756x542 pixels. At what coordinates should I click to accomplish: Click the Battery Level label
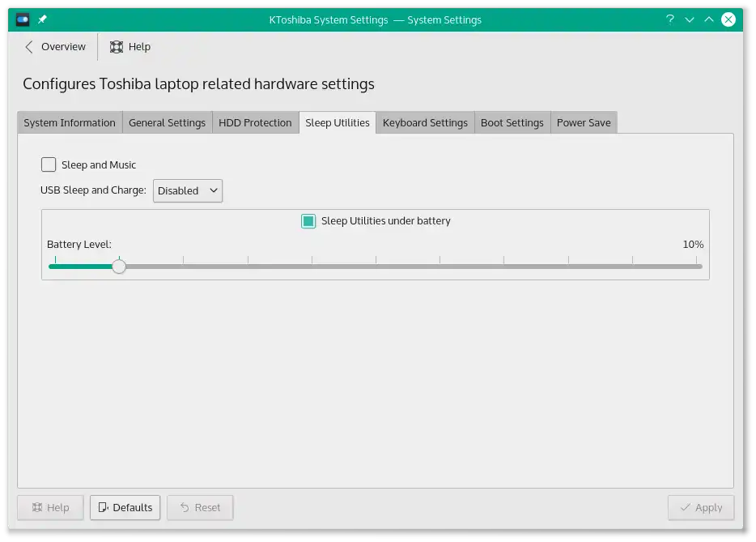click(x=79, y=244)
